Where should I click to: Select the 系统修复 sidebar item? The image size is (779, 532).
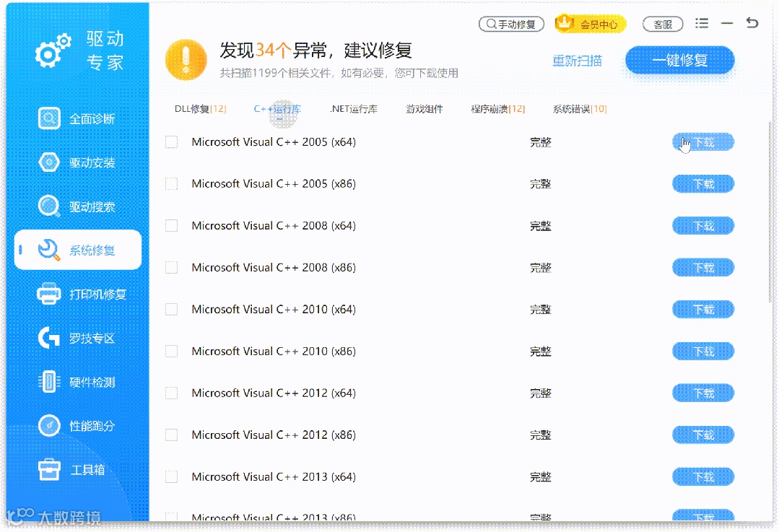pos(78,250)
